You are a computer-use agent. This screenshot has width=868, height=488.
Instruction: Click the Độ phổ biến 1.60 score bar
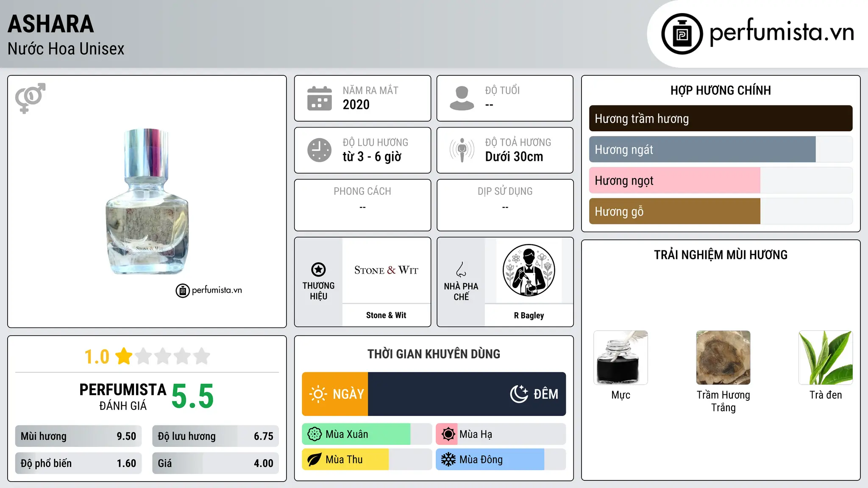[x=78, y=463]
